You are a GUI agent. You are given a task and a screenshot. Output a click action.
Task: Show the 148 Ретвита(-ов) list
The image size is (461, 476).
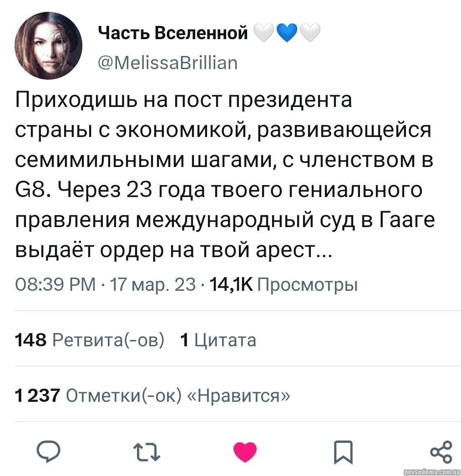pos(89,340)
